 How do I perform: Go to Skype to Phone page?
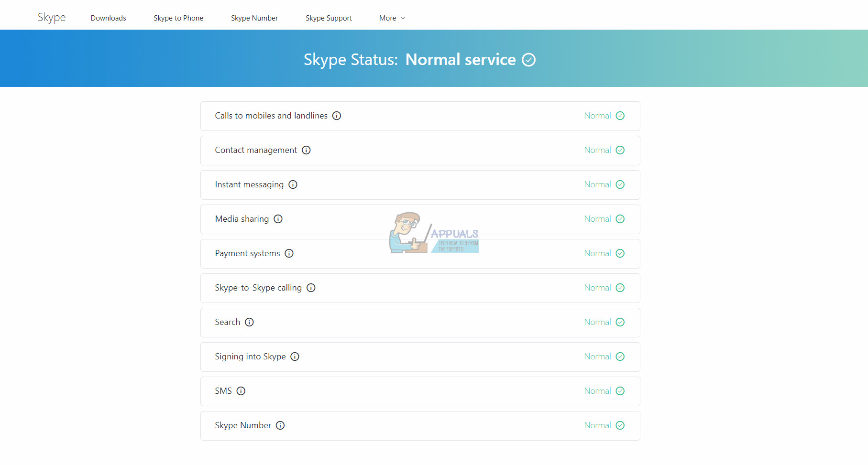(178, 18)
